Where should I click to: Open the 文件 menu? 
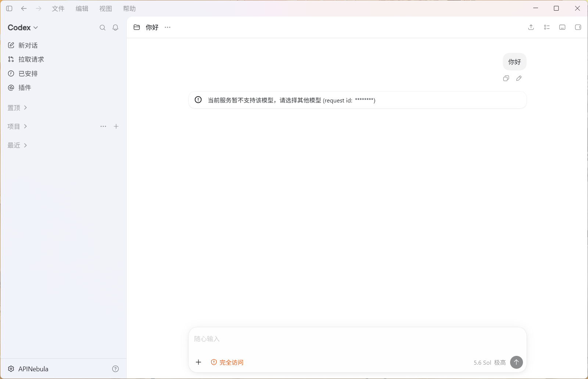tap(58, 8)
